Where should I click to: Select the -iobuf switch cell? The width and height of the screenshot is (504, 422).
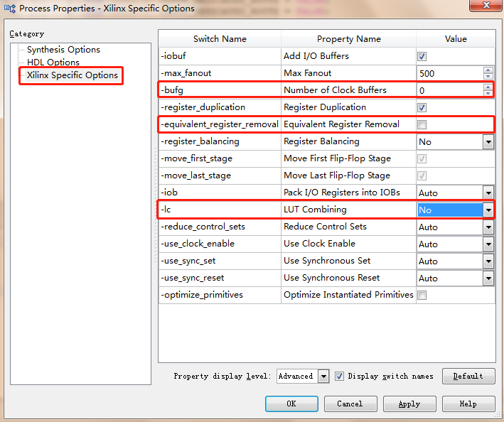coord(220,56)
